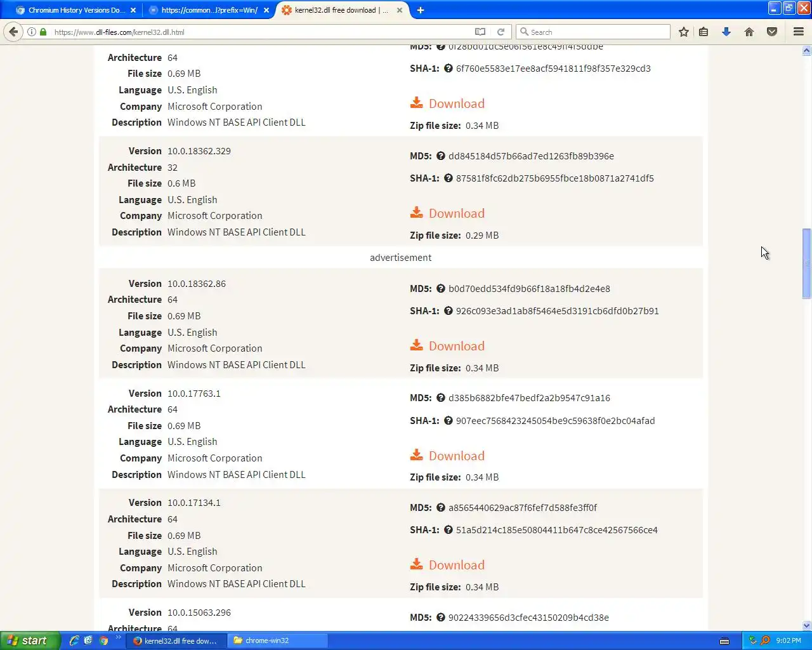This screenshot has height=650, width=812.
Task: Click the address bar URL field
Action: [260, 32]
